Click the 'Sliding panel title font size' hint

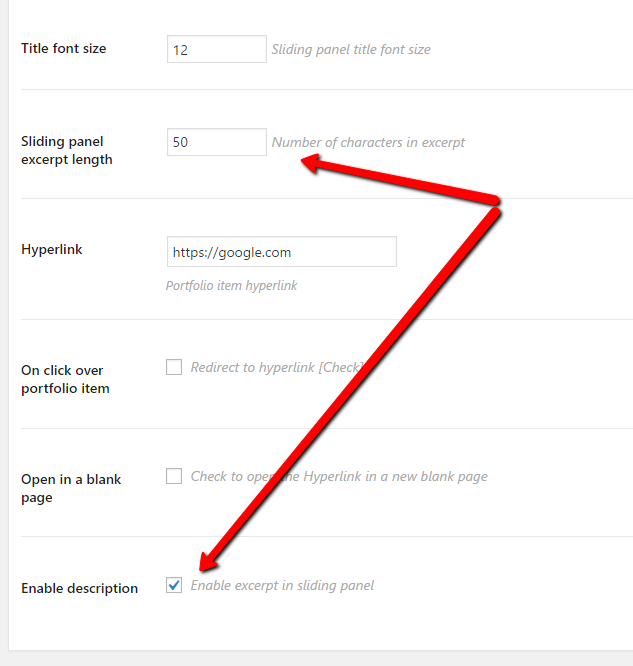coord(351,50)
